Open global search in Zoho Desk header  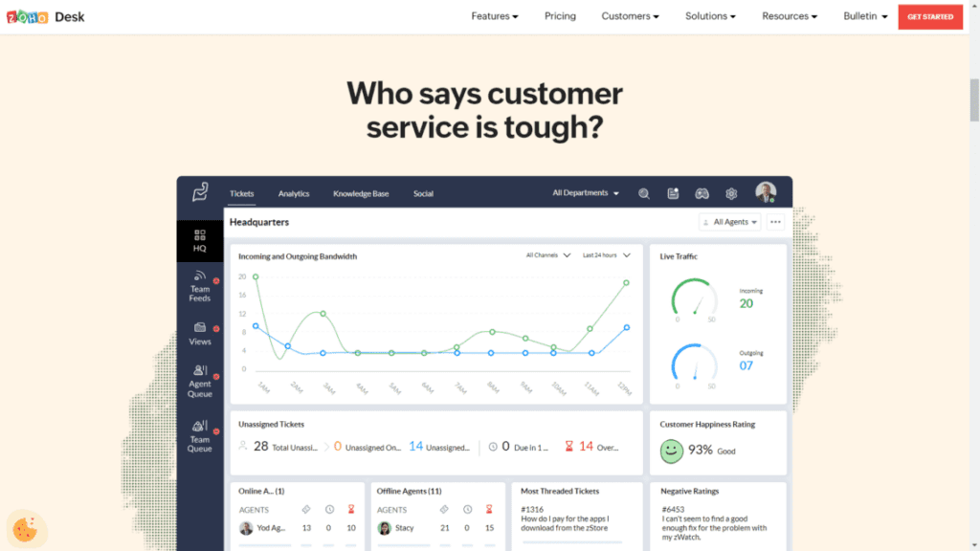(x=644, y=193)
